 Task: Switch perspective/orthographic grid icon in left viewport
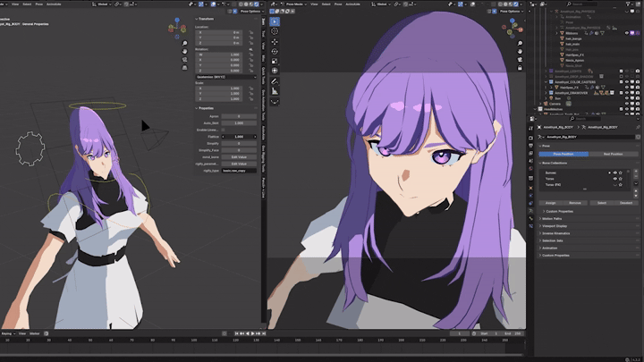[x=184, y=67]
